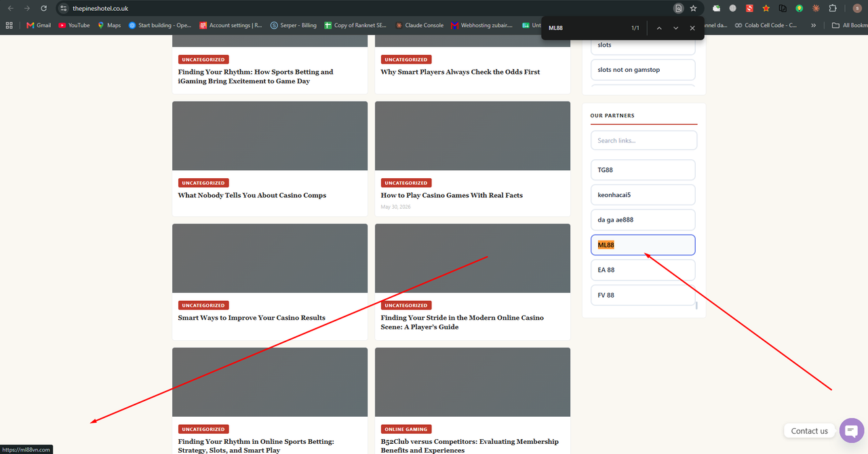Click the find-in-page icon in address bar

point(679,8)
